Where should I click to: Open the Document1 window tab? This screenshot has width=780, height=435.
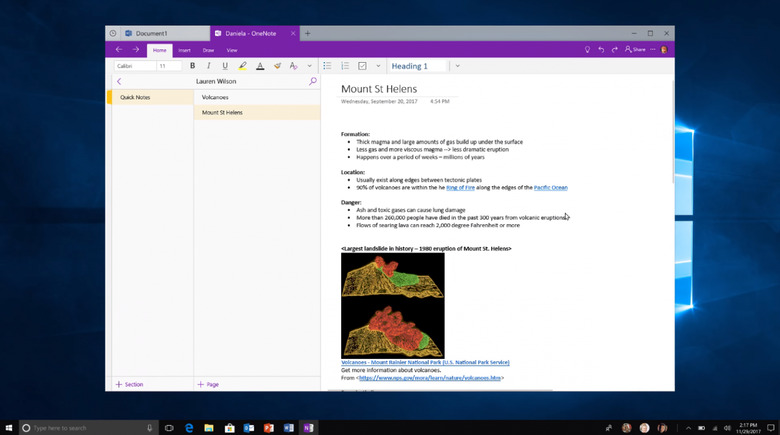click(x=150, y=33)
